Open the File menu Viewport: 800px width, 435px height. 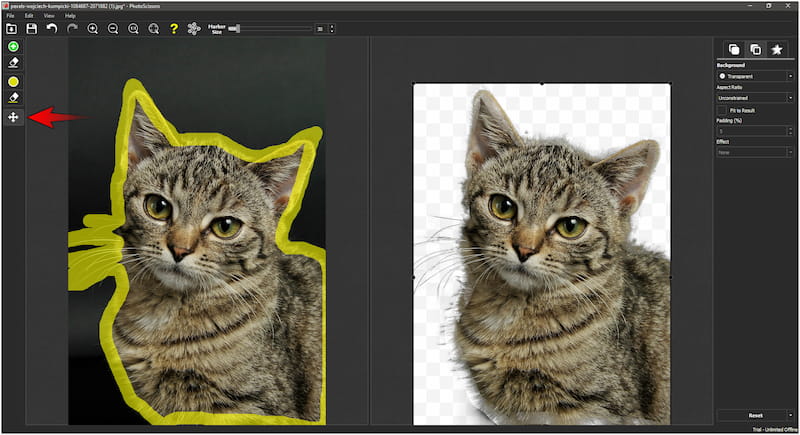point(10,16)
